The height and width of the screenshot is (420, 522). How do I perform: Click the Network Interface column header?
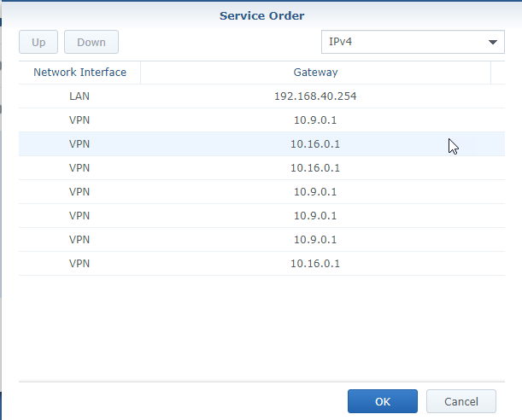79,73
